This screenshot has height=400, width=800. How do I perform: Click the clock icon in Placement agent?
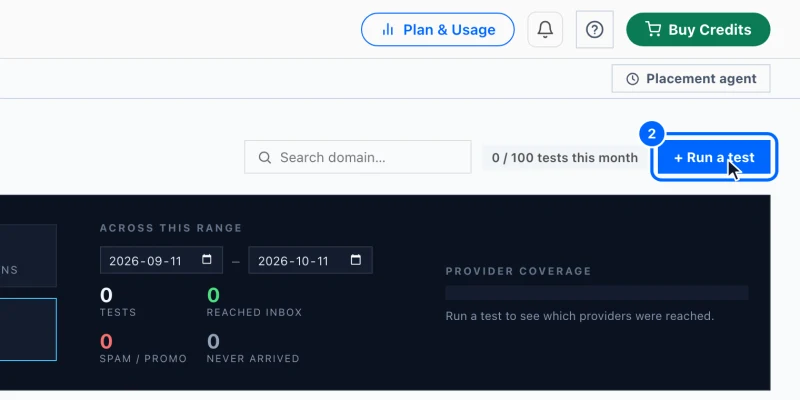click(x=632, y=79)
